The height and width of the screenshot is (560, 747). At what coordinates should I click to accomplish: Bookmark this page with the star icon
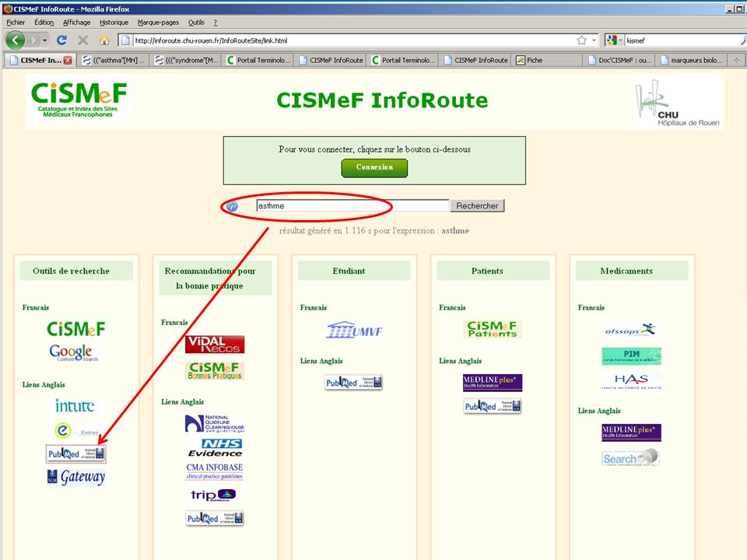coord(582,40)
